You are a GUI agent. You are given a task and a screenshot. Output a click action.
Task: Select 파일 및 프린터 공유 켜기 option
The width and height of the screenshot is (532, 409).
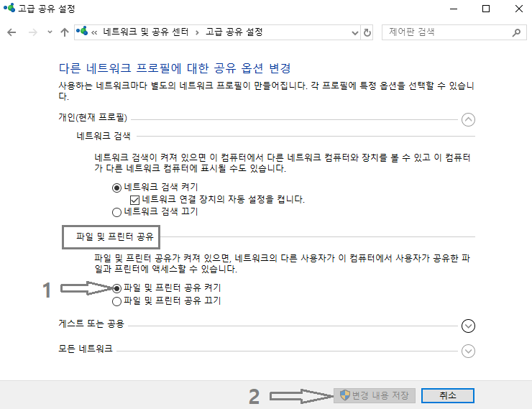pos(116,288)
